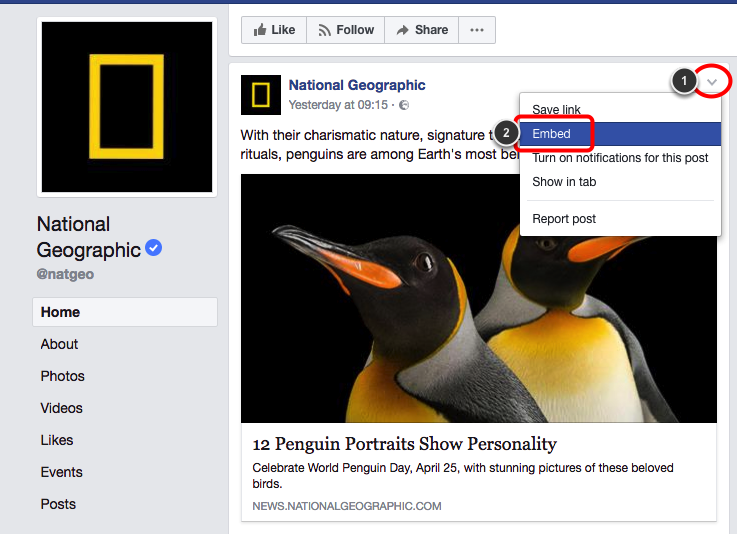Open the Events section in sidebar
737x534 pixels.
click(x=62, y=472)
